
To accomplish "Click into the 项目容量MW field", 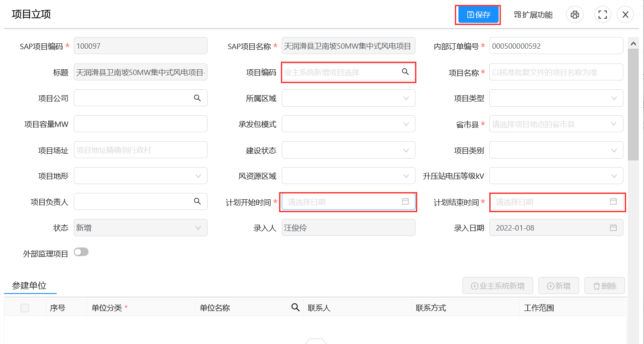I will pos(140,124).
